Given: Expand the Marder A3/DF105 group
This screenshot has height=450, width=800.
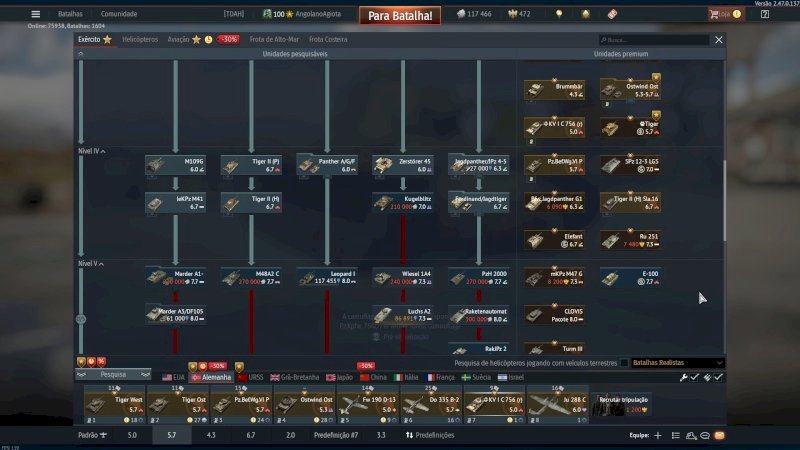Looking at the screenshot, I should tap(176, 315).
